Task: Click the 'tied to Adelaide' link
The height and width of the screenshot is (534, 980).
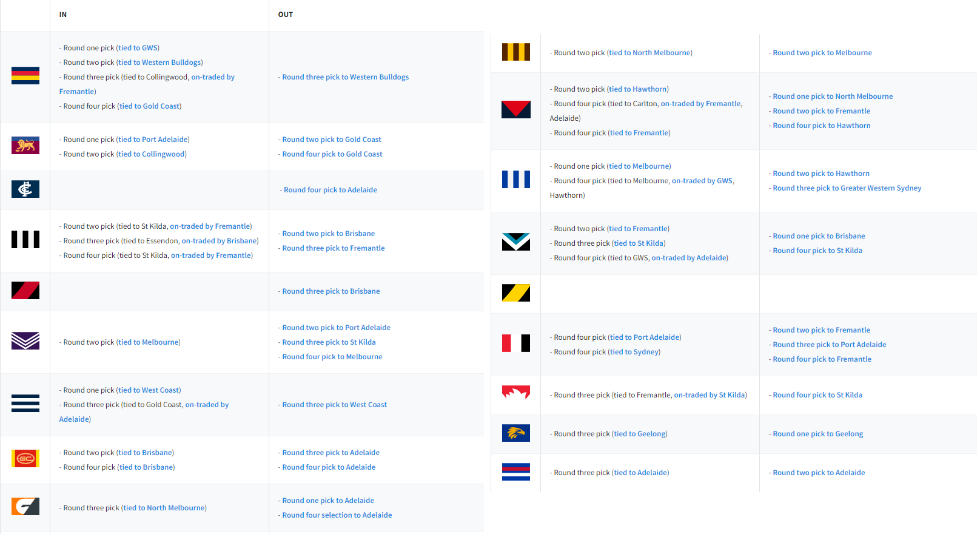Action: tap(640, 473)
